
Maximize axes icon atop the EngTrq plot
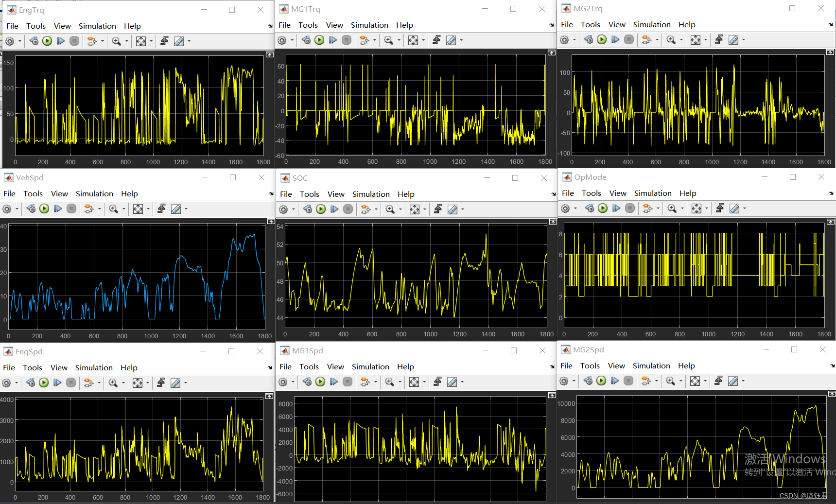pos(270,54)
